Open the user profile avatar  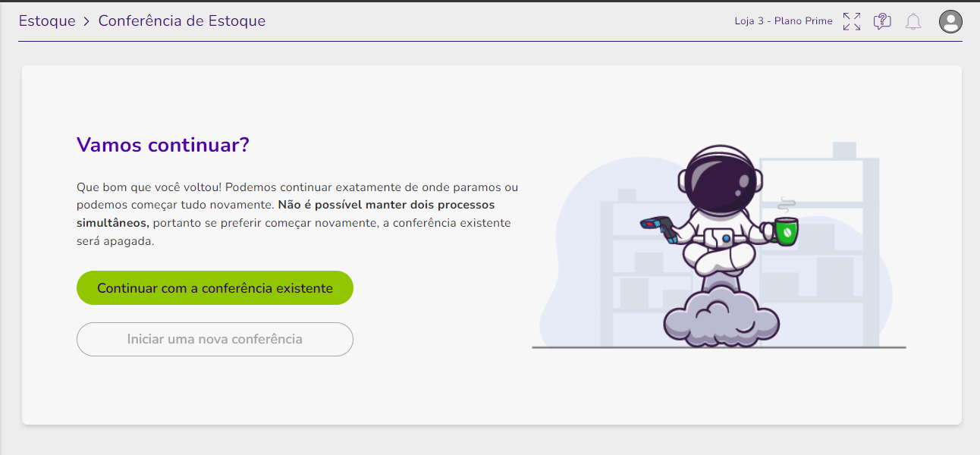pyautogui.click(x=950, y=21)
